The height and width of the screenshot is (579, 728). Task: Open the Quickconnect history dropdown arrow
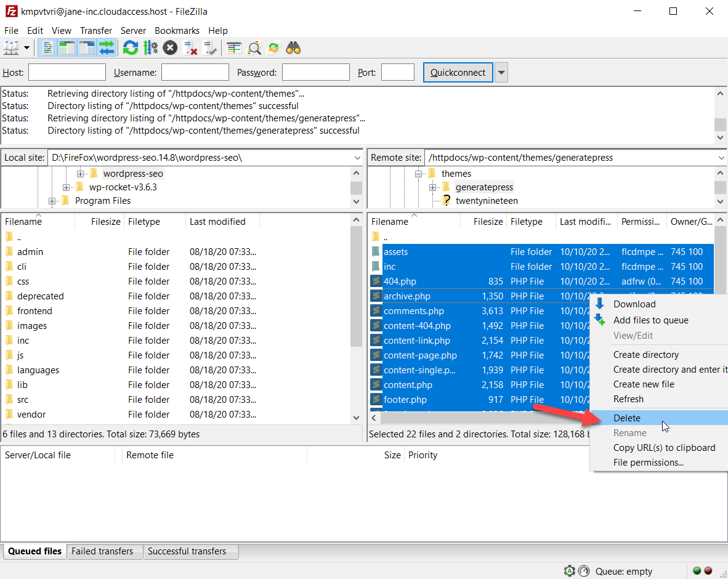click(501, 73)
